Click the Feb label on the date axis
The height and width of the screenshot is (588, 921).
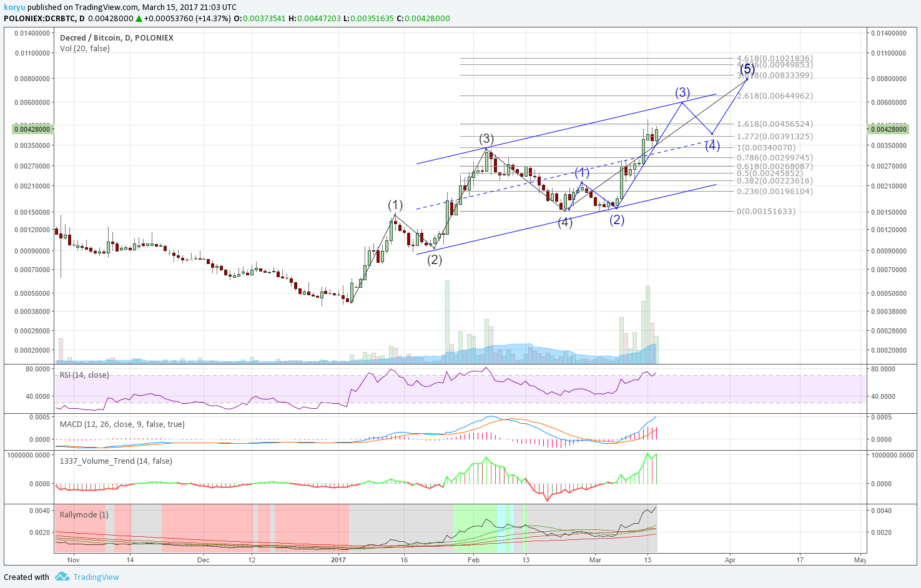click(473, 560)
